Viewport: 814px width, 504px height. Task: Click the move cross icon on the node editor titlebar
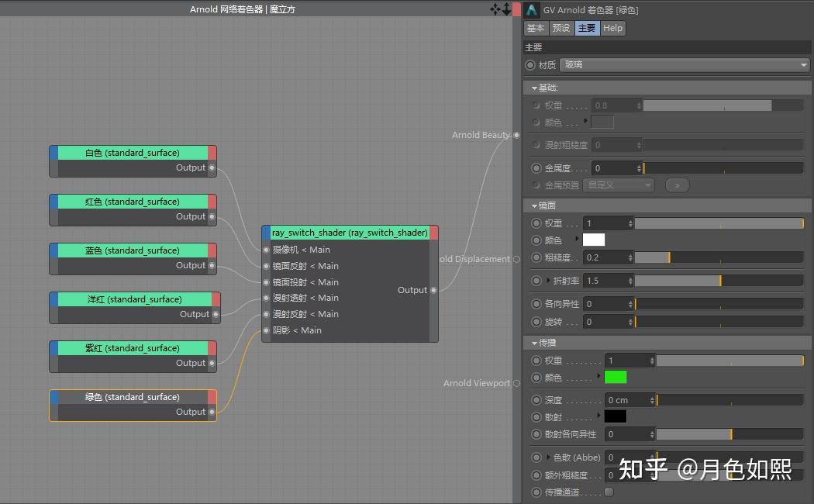point(495,9)
